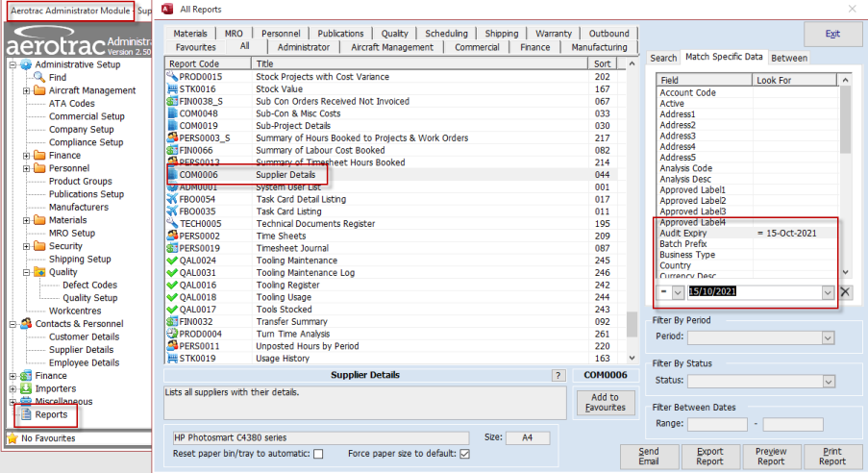Switch to the Between filter tab
The width and height of the screenshot is (868, 473).
coord(788,58)
